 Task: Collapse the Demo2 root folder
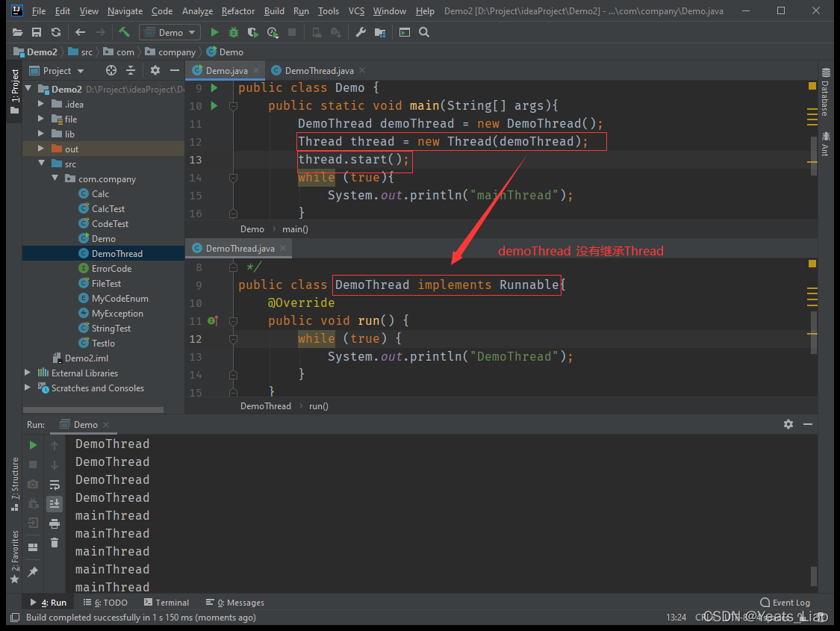(28, 88)
